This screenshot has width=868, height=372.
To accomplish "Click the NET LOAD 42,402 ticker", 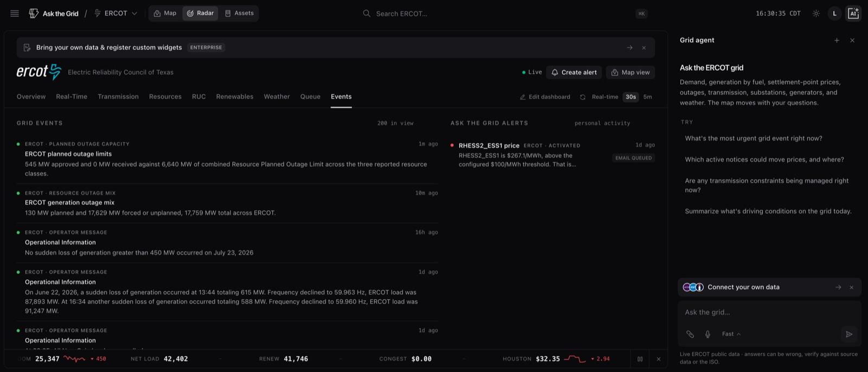I will 159,359.
